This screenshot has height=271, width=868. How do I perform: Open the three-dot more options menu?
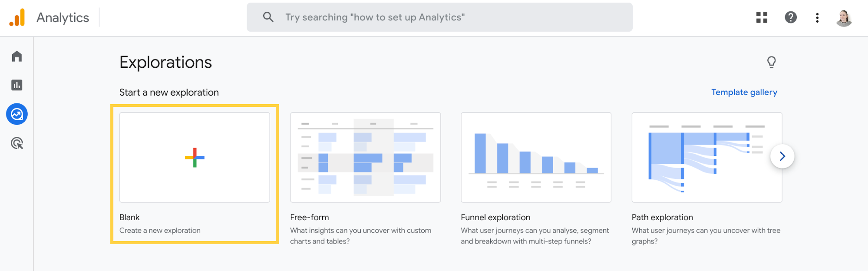click(817, 17)
